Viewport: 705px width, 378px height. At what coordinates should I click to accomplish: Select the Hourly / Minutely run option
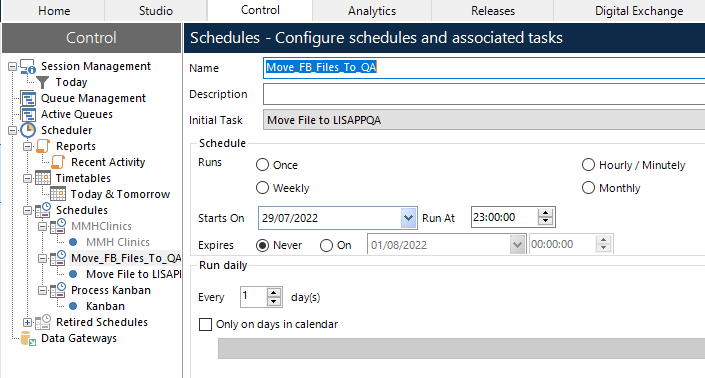tap(588, 165)
